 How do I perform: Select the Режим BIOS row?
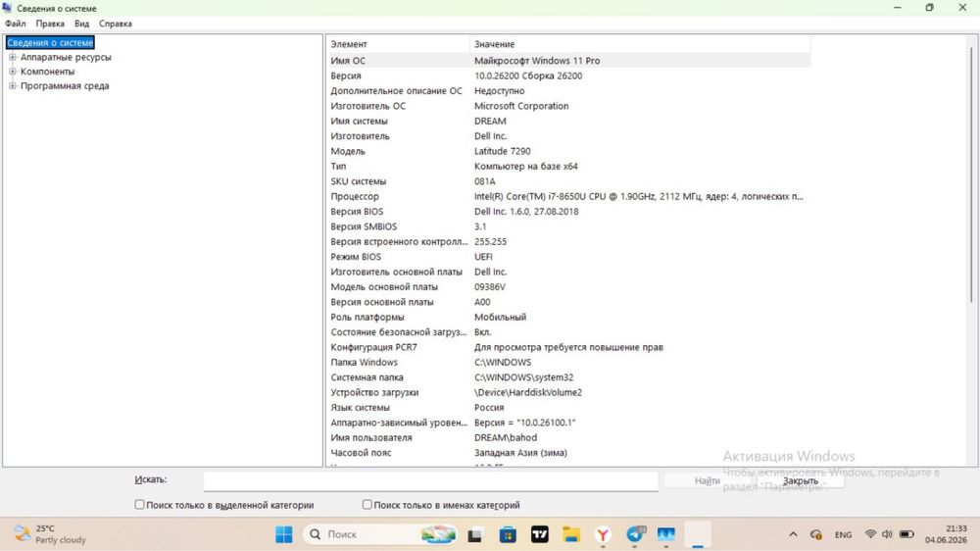pos(568,257)
